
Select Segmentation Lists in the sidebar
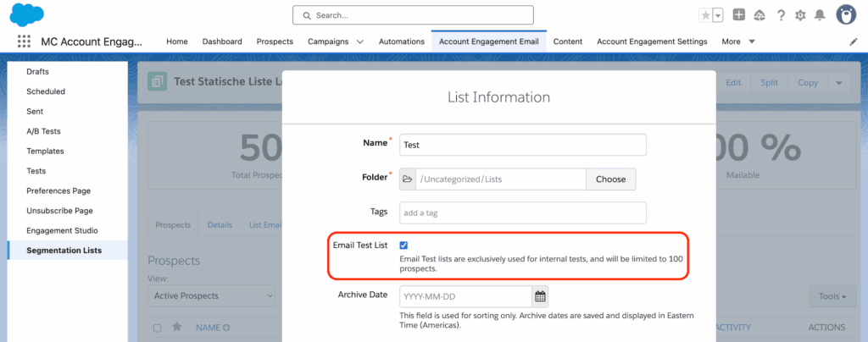(68, 251)
